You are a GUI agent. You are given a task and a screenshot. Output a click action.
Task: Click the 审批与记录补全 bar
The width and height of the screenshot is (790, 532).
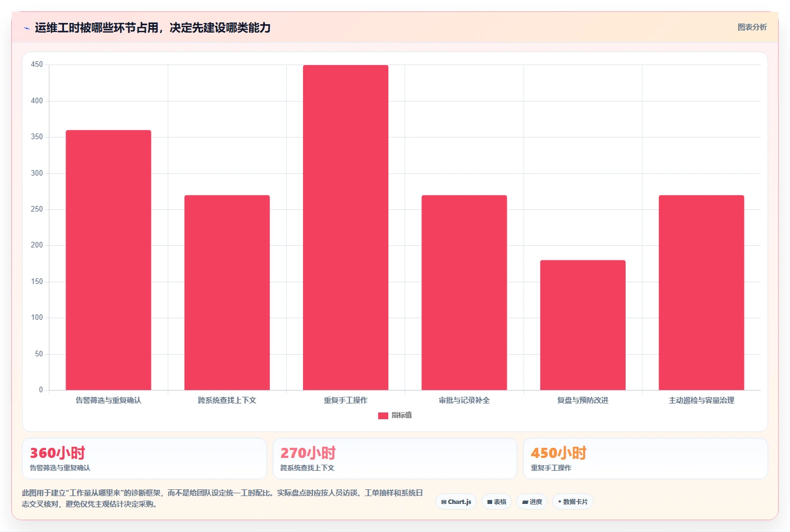pos(464,292)
